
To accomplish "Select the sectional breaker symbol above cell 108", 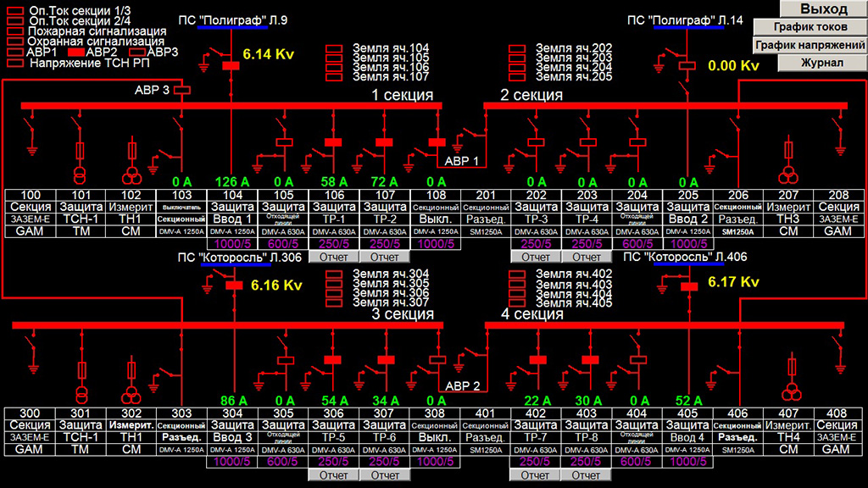I will click(437, 142).
